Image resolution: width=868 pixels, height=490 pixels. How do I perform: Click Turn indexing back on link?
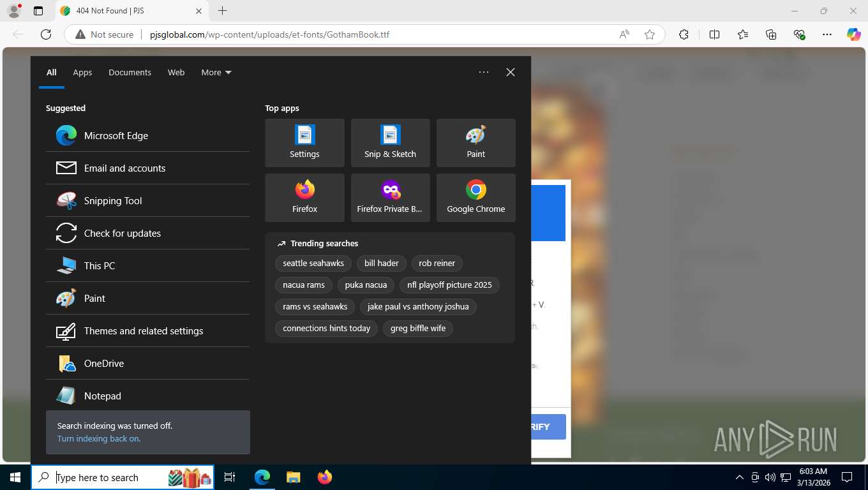[99, 439]
